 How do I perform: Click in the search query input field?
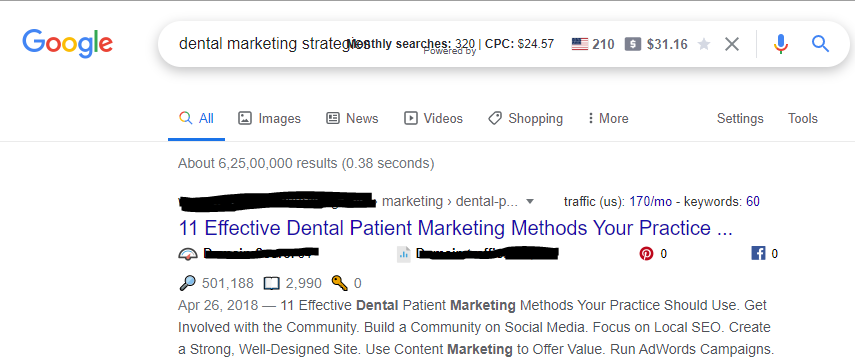pos(267,44)
